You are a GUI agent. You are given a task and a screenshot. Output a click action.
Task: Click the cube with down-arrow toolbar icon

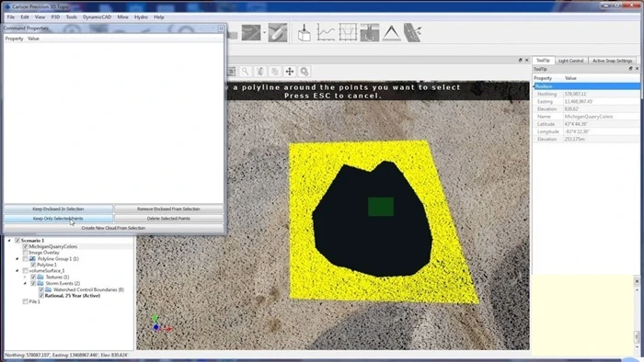click(304, 33)
